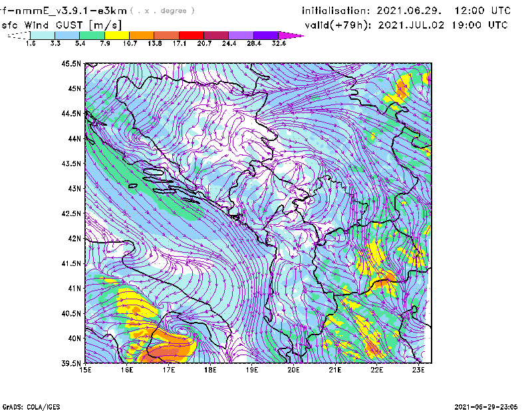The height and width of the screenshot is (411, 532).
Task: Click the 41.5N latitude label
Action: 71,263
